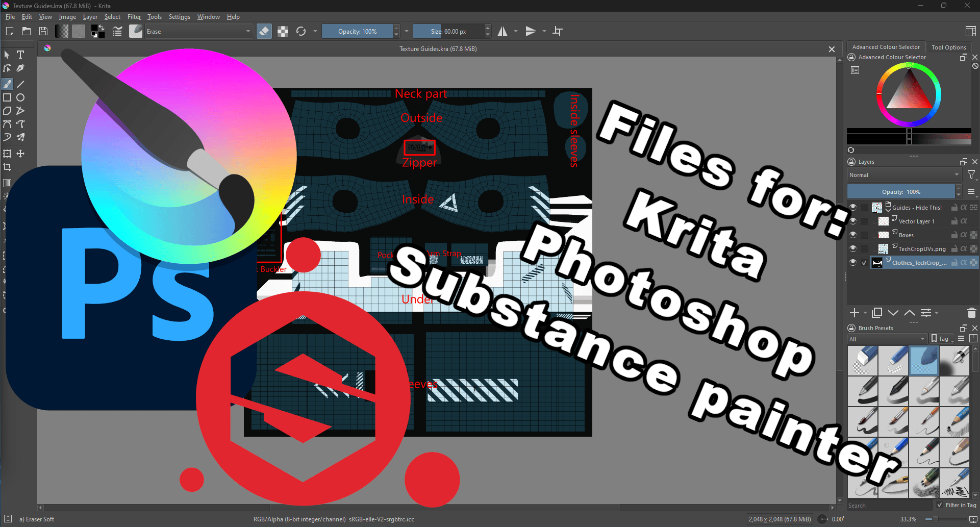This screenshot has height=527, width=980.
Task: Select the Crop tool in toolbox
Action: click(7, 167)
